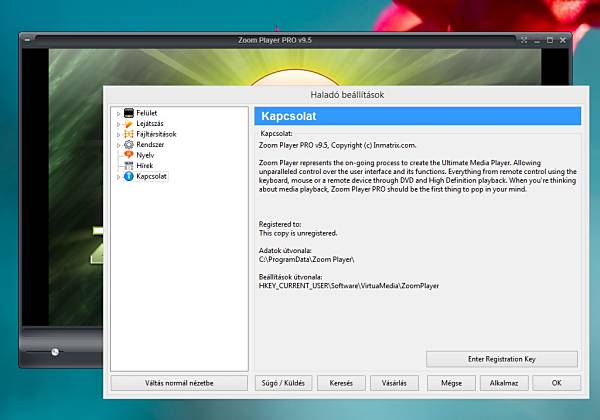Select the Felület monitor icon

[129, 112]
